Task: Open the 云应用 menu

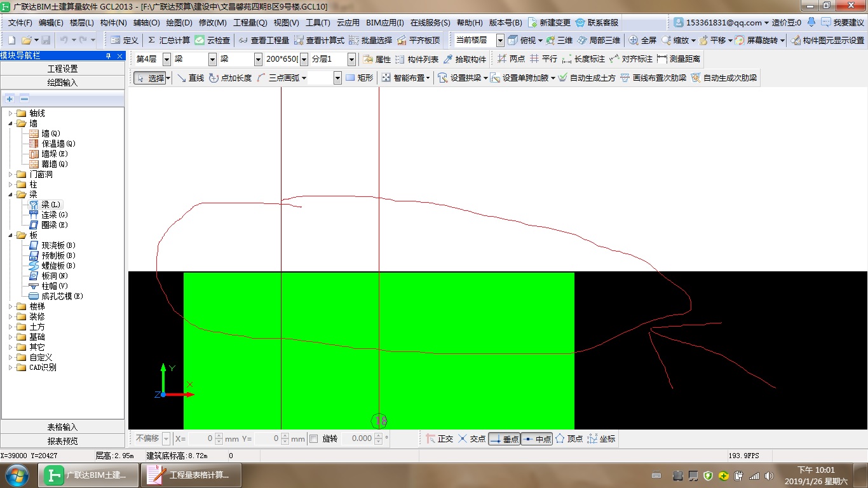Action: coord(348,22)
